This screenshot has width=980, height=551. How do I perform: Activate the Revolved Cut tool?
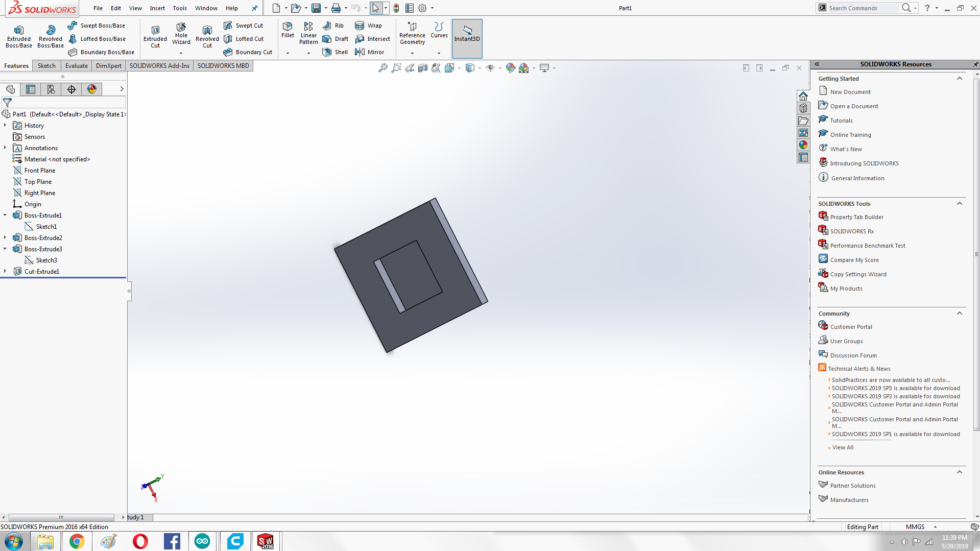[207, 37]
